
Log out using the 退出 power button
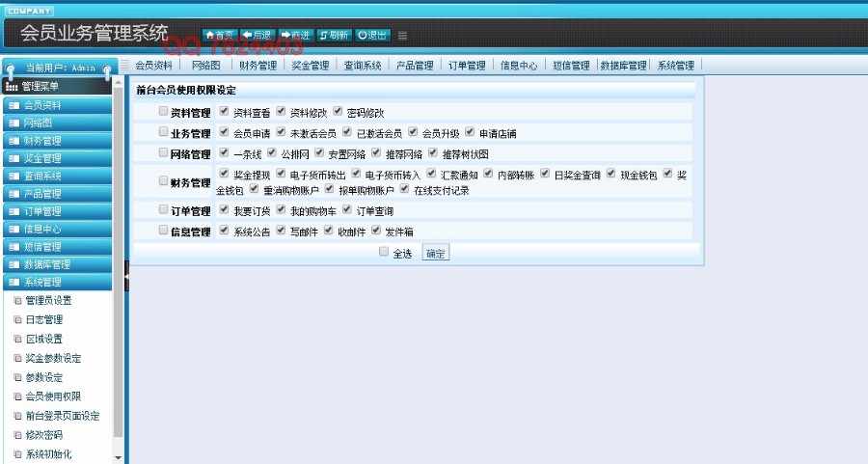pyautogui.click(x=372, y=35)
